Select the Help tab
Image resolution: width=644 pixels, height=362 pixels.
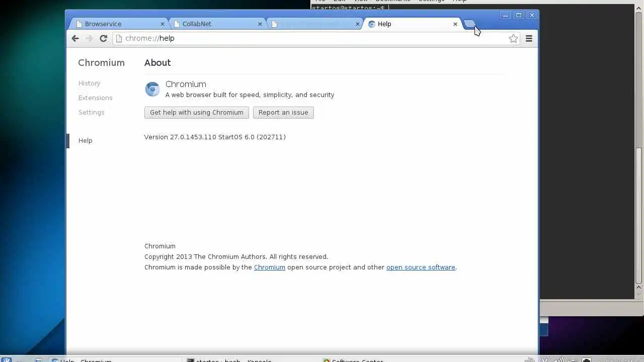coord(413,24)
